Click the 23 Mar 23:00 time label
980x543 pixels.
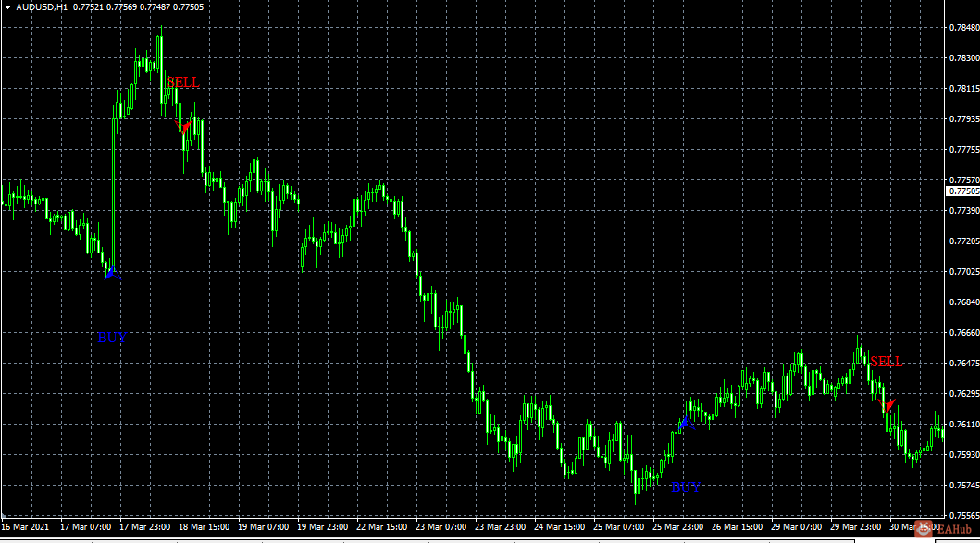[x=500, y=527]
